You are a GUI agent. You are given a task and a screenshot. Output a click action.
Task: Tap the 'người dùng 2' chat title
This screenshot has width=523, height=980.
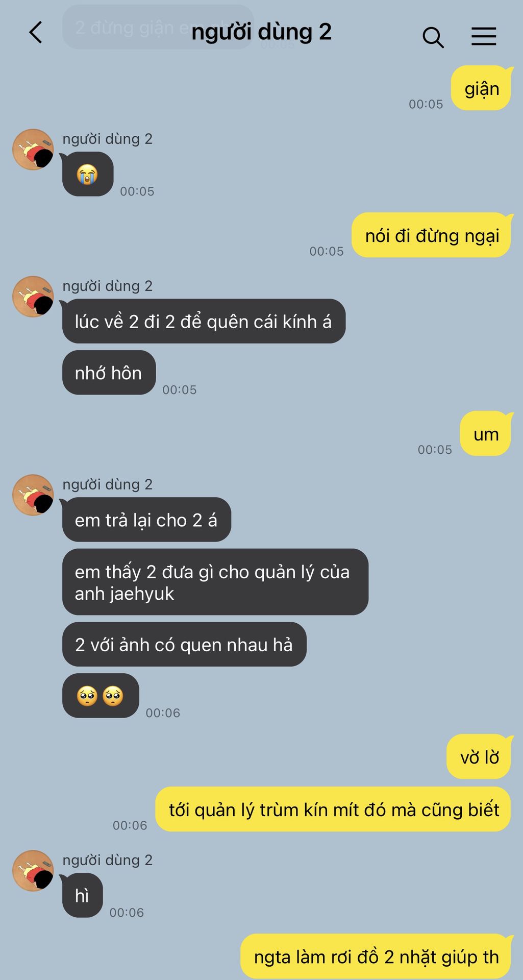[261, 32]
